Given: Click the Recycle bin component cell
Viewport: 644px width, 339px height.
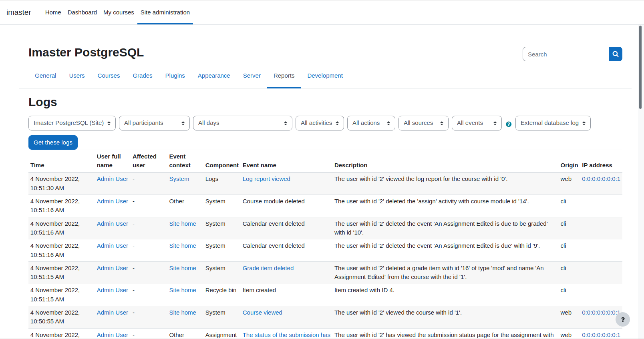Looking at the screenshot, I should [221, 290].
